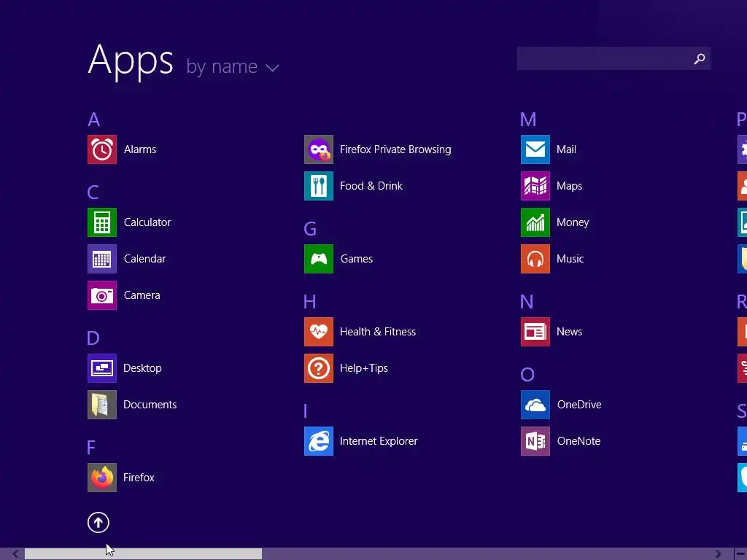Viewport: 747px width, 560px height.
Task: Change sorting with the 'by name' dropdown
Action: pyautogui.click(x=232, y=66)
